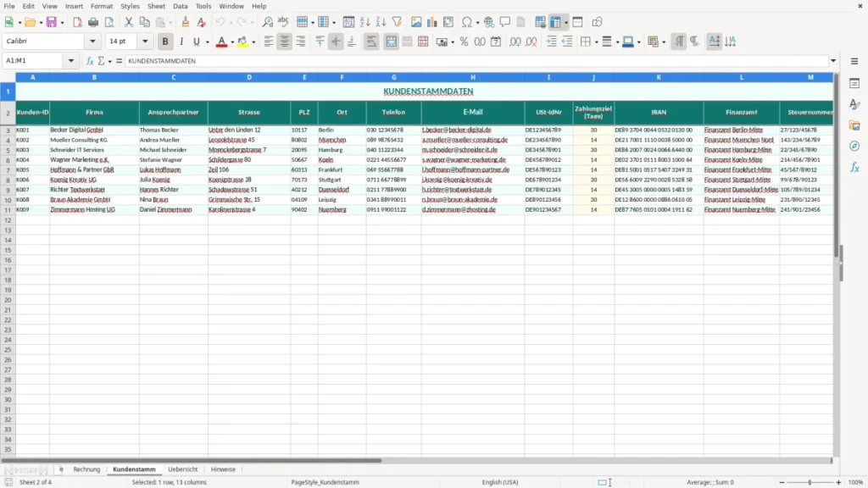Expand the Name Box dropdown
868x488 pixels.
[x=71, y=61]
